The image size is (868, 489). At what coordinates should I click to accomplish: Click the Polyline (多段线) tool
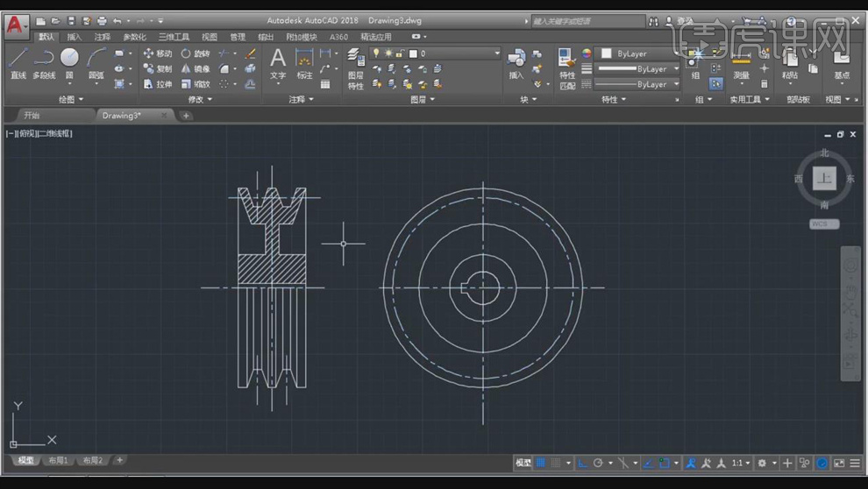(x=44, y=62)
